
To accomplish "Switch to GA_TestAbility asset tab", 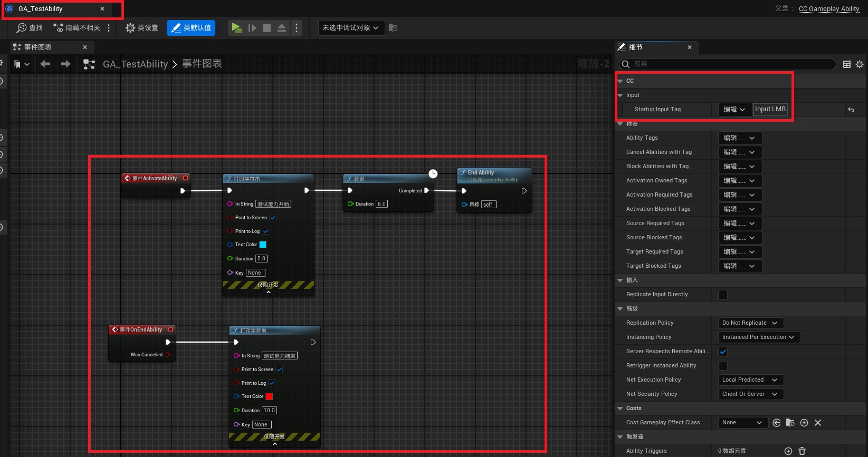I will (x=56, y=9).
